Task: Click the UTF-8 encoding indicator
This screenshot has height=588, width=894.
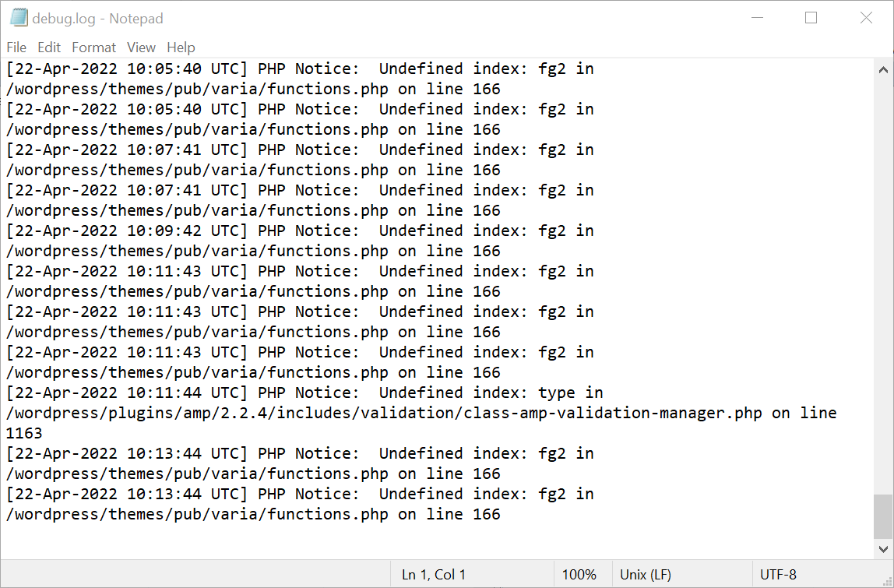Action: tap(779, 574)
